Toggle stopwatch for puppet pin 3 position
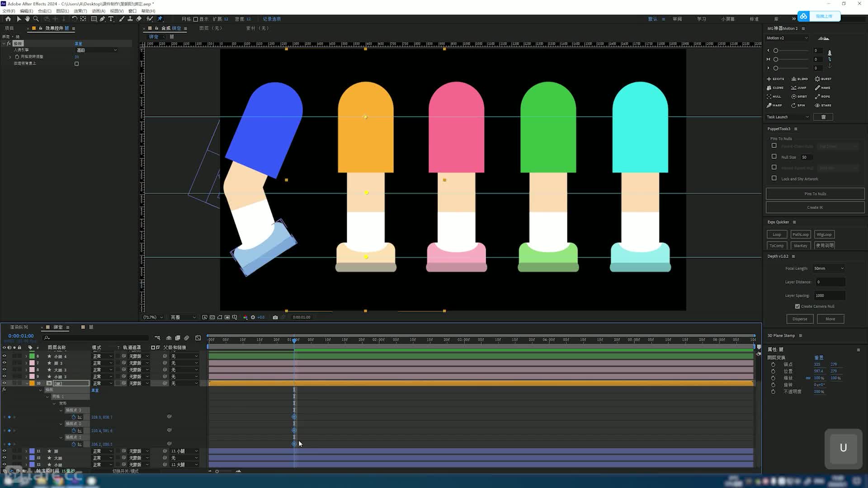 point(74,417)
